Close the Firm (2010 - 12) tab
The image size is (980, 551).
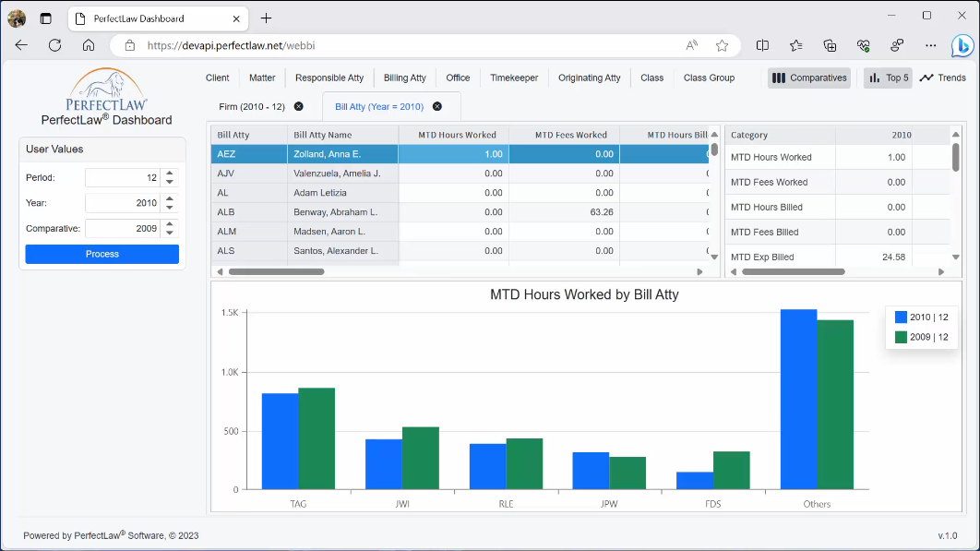[x=298, y=107]
